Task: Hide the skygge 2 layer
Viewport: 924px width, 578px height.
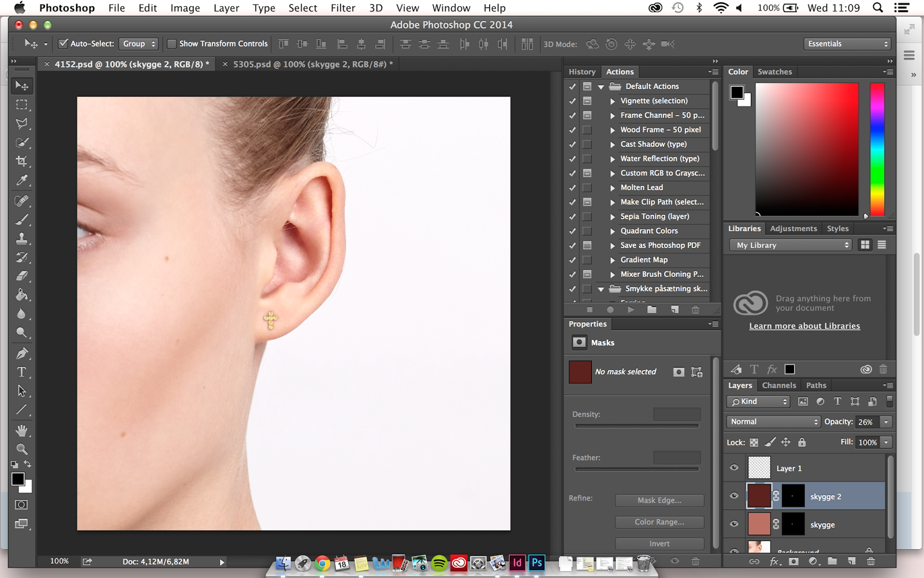Action: click(x=734, y=496)
